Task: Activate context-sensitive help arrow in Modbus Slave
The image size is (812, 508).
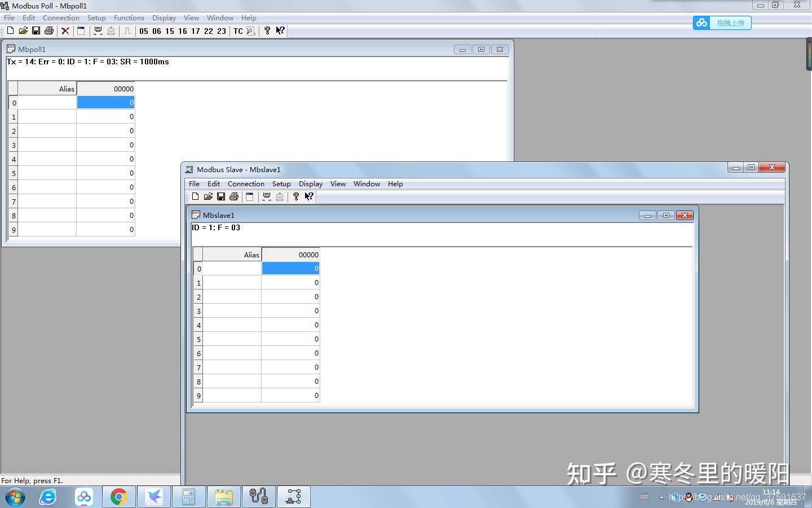Action: coord(309,196)
